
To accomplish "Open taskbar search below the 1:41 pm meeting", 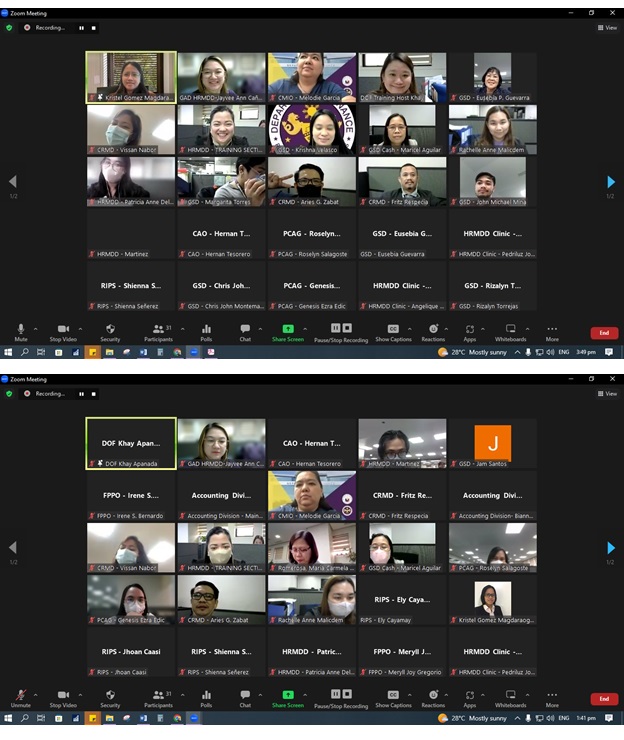I will tap(25, 718).
